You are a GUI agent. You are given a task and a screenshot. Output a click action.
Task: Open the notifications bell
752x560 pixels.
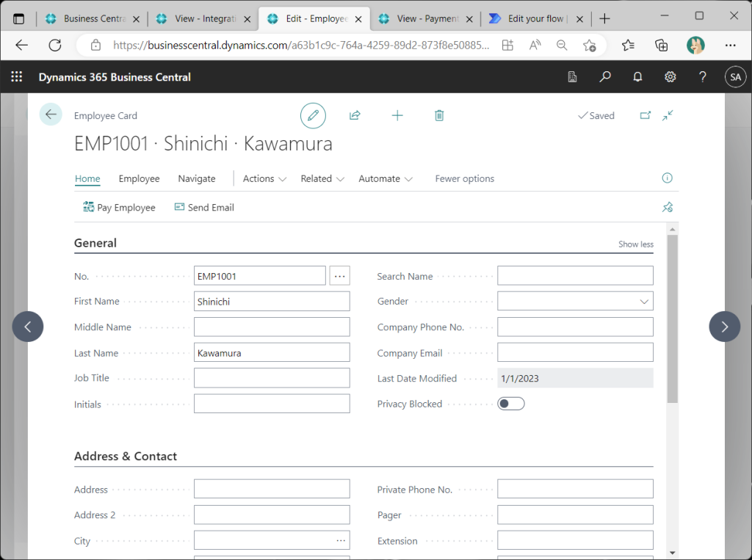637,77
